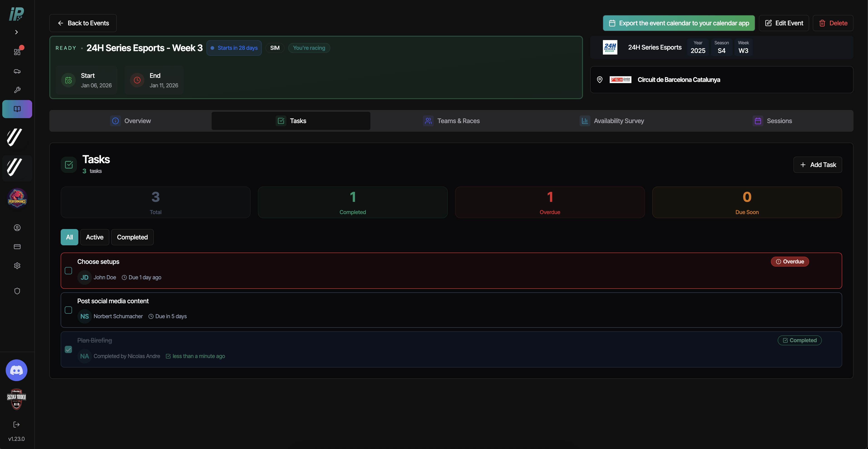Image resolution: width=868 pixels, height=449 pixels.
Task: Open the wrench tools icon in sidebar
Action: point(17,90)
